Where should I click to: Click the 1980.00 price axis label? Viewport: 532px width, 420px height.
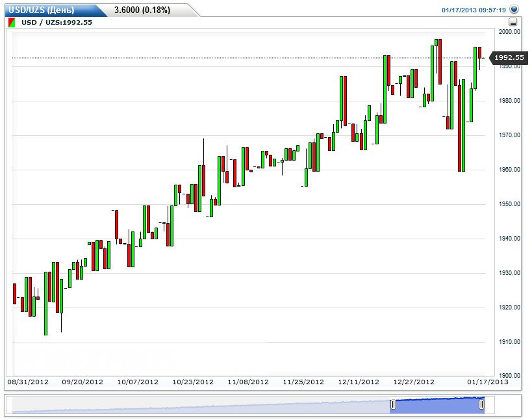(x=509, y=101)
